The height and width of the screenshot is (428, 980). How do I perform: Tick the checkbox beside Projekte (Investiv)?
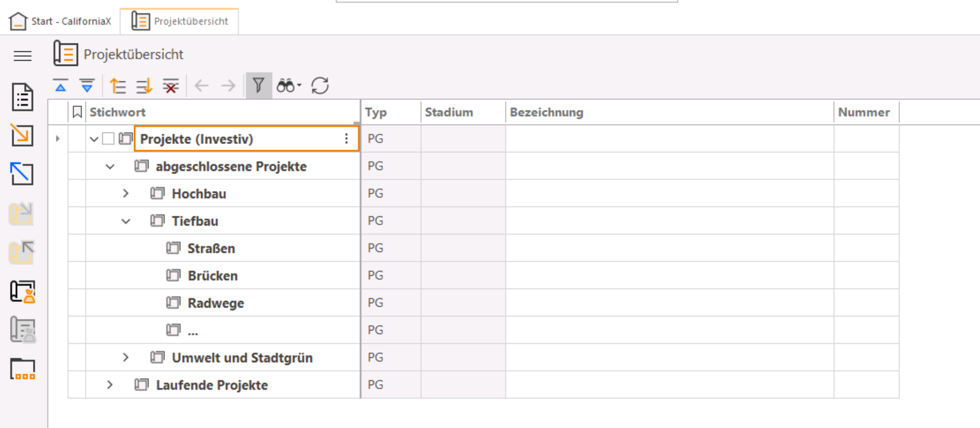(x=108, y=139)
